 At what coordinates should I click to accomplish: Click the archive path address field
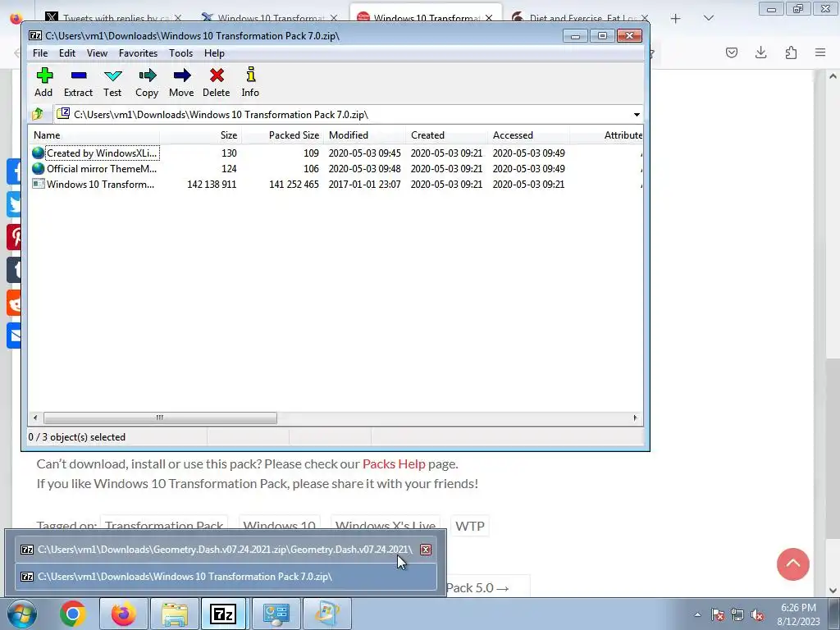343,115
